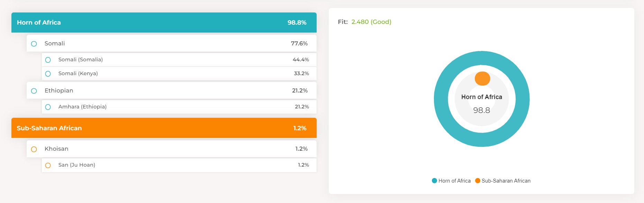The image size is (644, 203).
Task: Click the 98.8 value in chart center
Action: pos(481,111)
